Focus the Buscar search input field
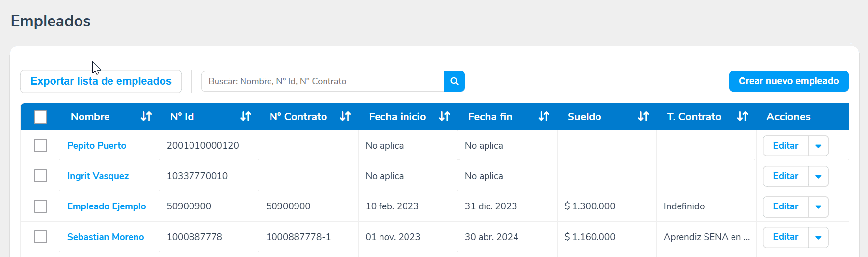This screenshot has width=868, height=257. [x=323, y=81]
